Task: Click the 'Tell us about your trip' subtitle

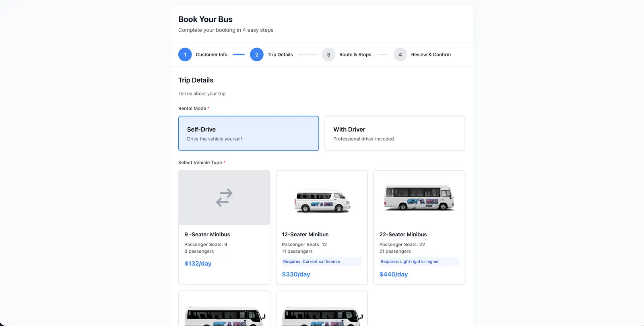Action: tap(202, 94)
